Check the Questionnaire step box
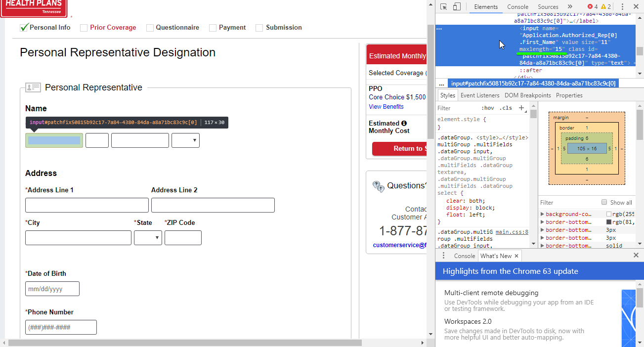The image size is (644, 347). 150,28
